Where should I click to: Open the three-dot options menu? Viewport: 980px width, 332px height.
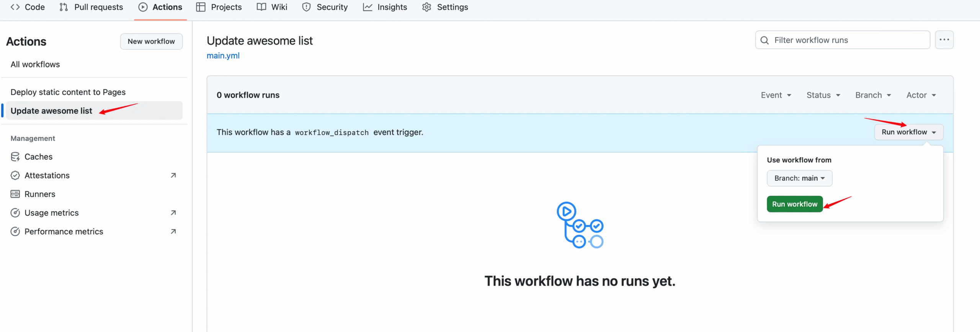[944, 40]
